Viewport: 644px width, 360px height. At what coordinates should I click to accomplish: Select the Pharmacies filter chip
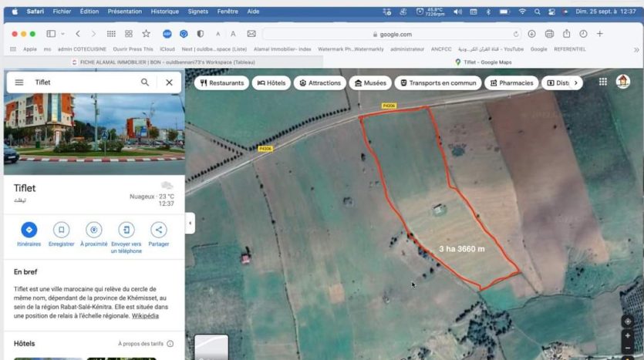[511, 83]
